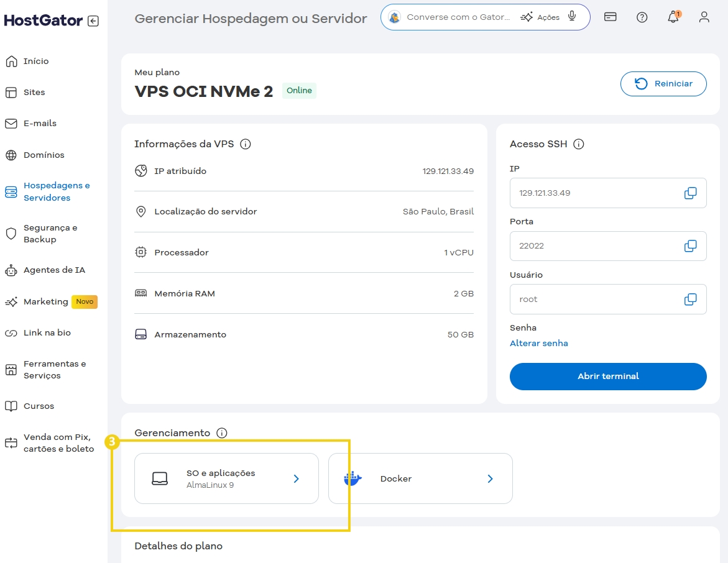
Task: Click the microphone icon in the search bar
Action: [x=572, y=17]
